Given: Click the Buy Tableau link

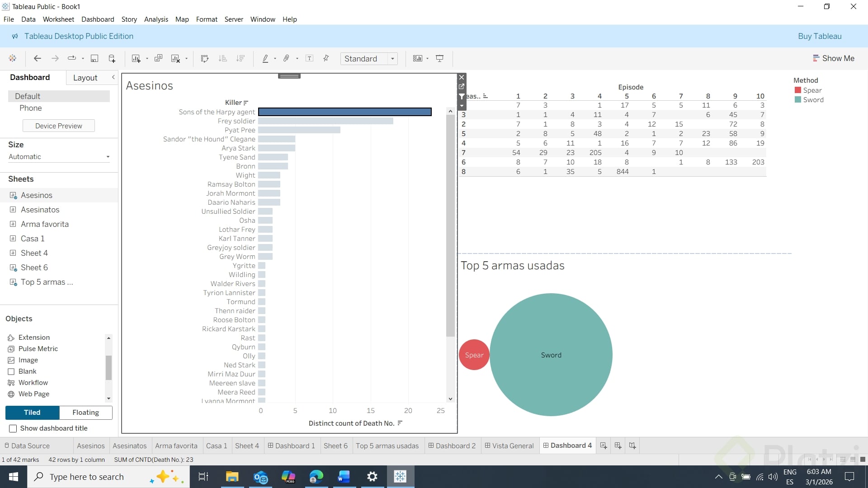Looking at the screenshot, I should tap(819, 36).
